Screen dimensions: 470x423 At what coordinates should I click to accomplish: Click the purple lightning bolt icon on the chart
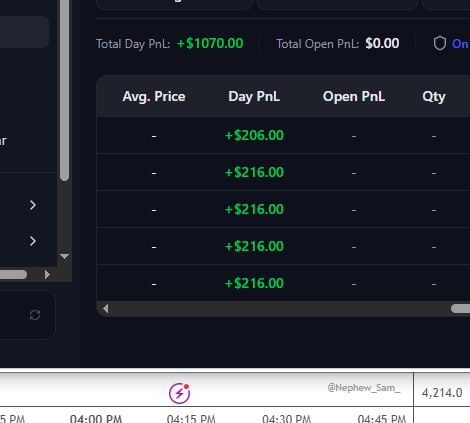[x=179, y=393]
